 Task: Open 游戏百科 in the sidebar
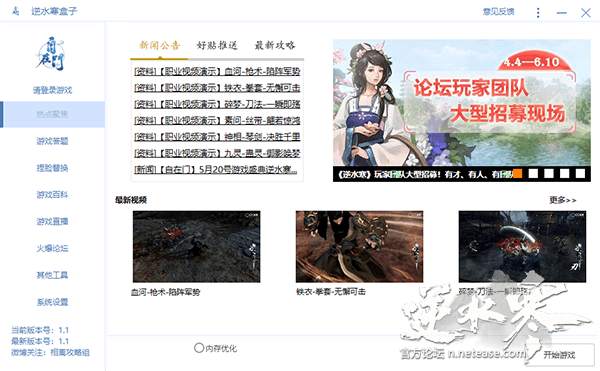click(x=52, y=195)
